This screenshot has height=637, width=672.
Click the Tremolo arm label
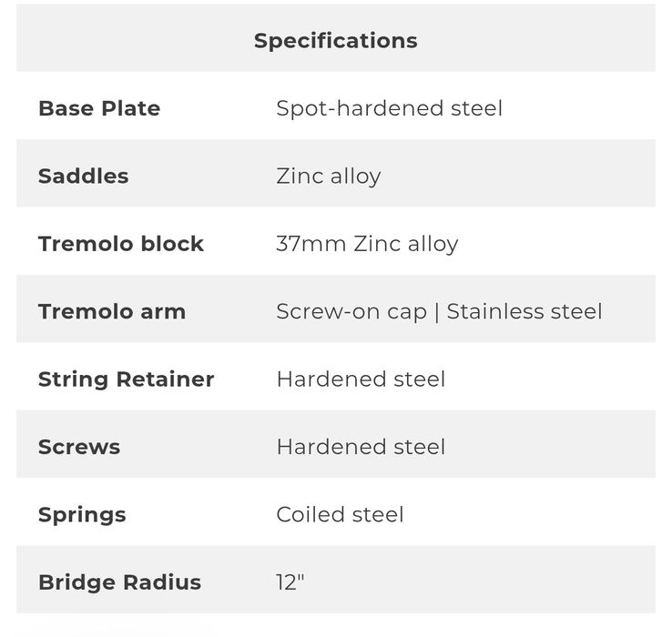click(112, 311)
